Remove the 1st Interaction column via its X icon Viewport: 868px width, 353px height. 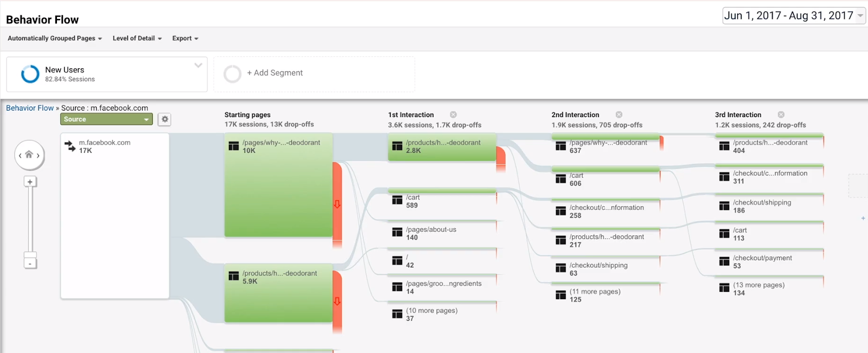click(454, 115)
